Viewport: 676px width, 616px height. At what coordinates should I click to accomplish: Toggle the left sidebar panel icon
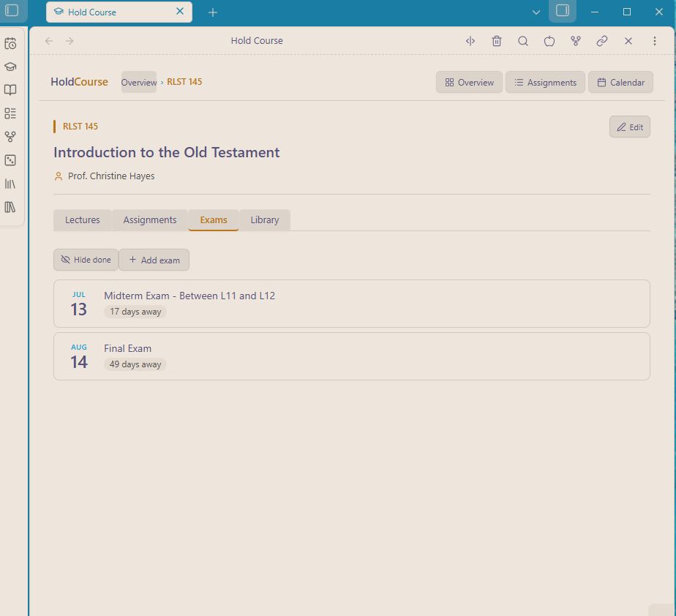coord(12,10)
